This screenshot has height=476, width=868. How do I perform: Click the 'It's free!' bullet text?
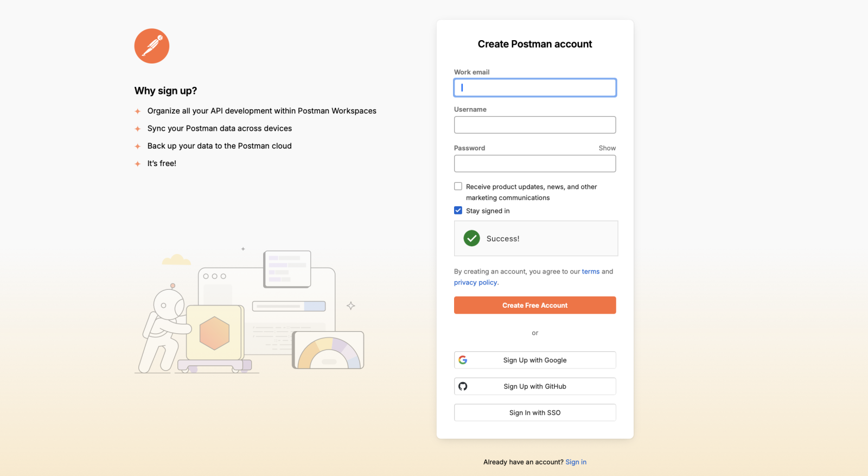(x=162, y=163)
